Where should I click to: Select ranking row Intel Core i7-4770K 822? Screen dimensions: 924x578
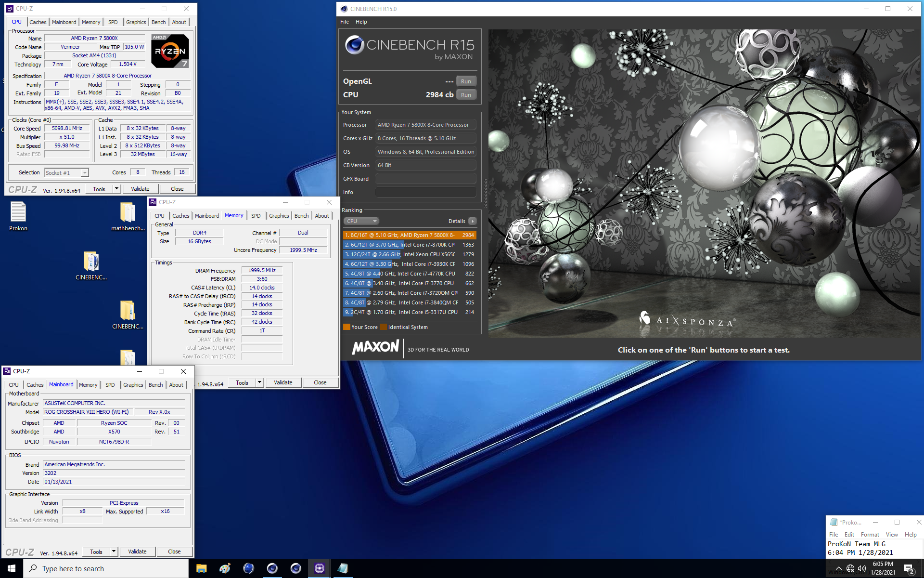click(x=410, y=274)
